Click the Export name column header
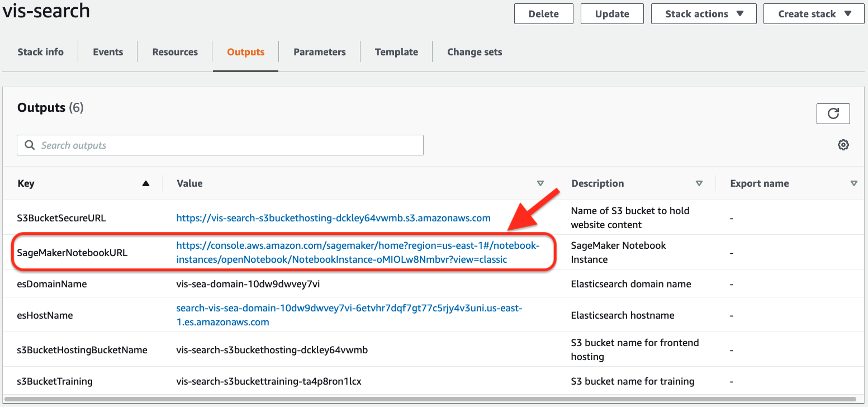This screenshot has height=407, width=868. (760, 183)
